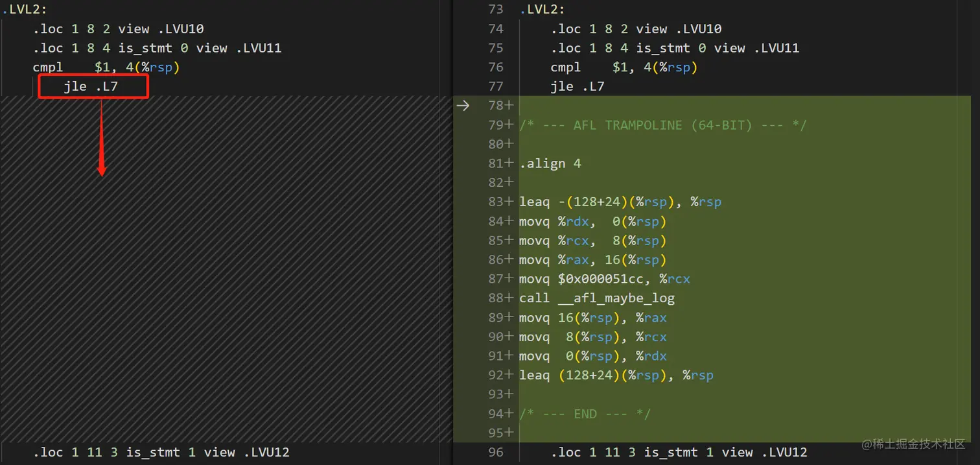Click gutter line number 73

click(x=496, y=9)
